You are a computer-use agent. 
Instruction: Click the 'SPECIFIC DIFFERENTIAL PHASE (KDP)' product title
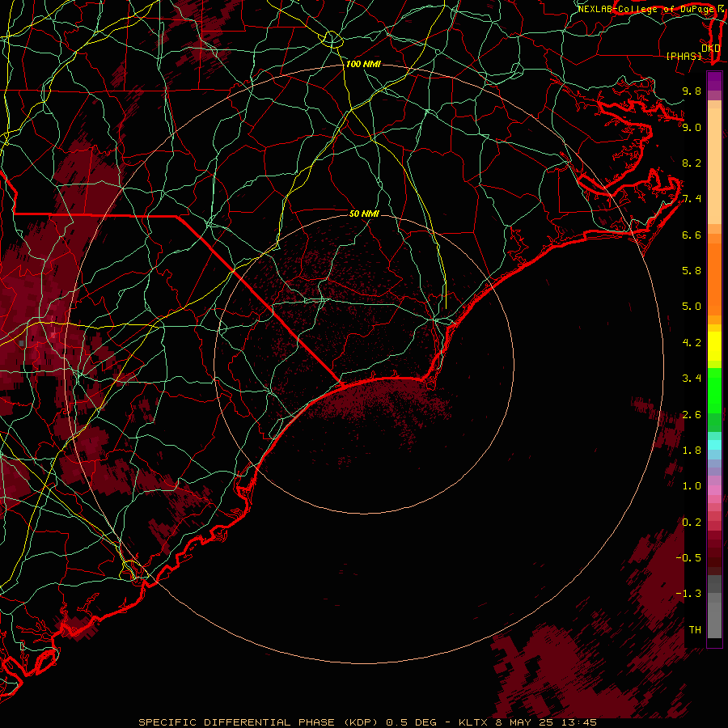[258, 722]
